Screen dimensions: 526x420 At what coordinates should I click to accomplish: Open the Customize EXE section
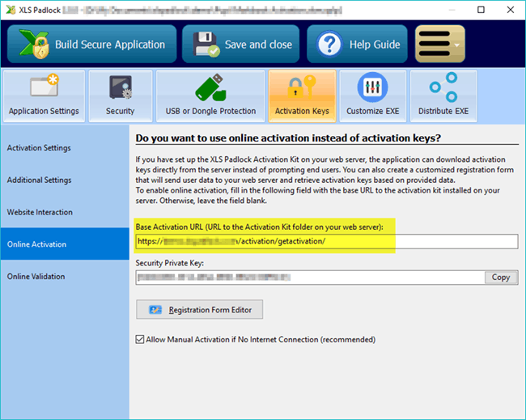tap(373, 96)
